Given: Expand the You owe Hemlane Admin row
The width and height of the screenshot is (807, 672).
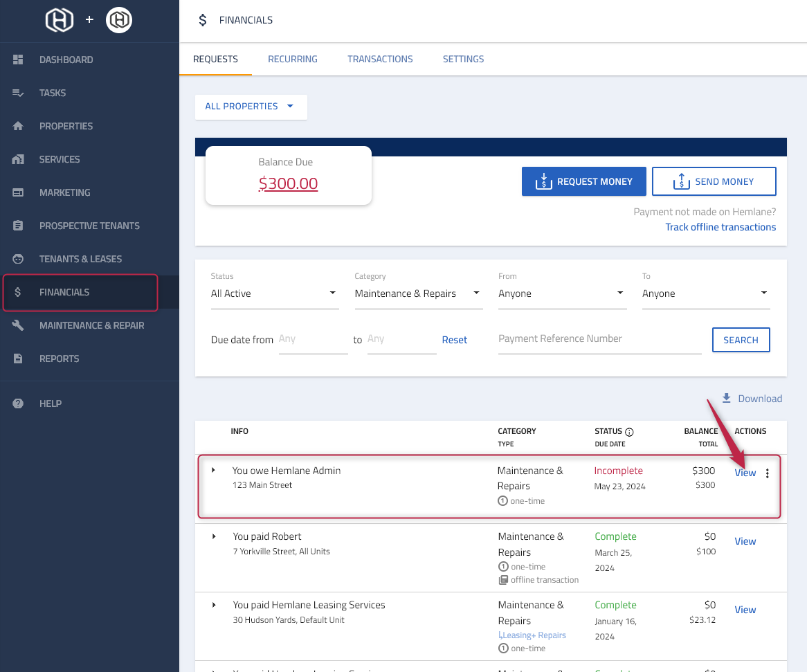Looking at the screenshot, I should pos(214,471).
